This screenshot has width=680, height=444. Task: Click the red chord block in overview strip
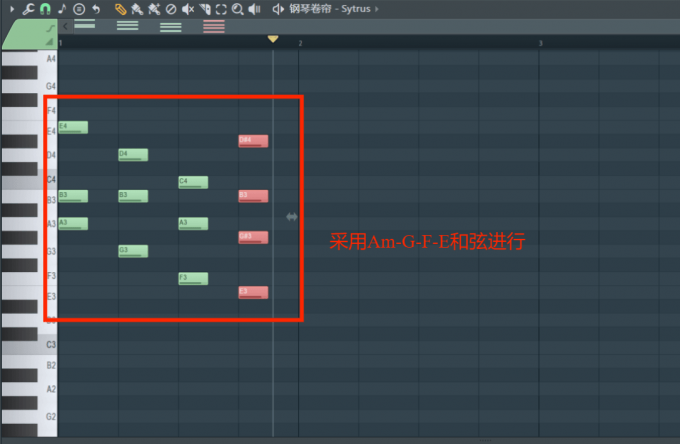click(x=214, y=26)
